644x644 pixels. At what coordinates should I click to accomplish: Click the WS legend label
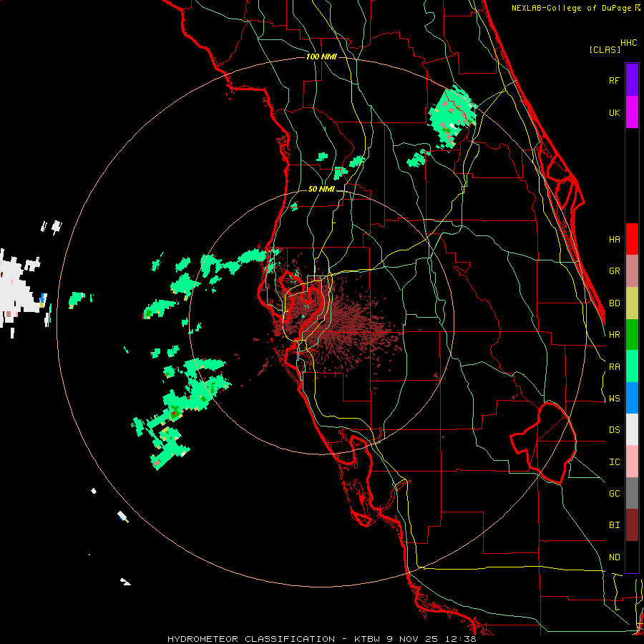click(x=614, y=399)
